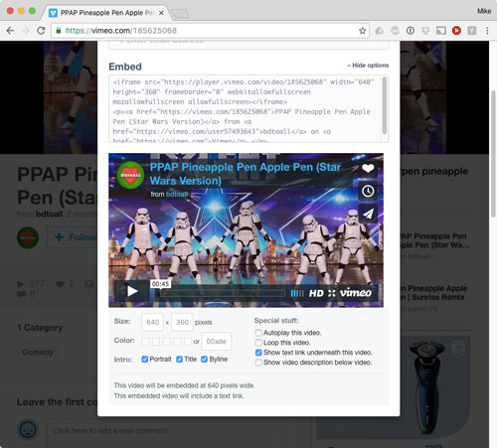Uncheck the Byline checkbox
Image resolution: width=497 pixels, height=448 pixels.
204,360
